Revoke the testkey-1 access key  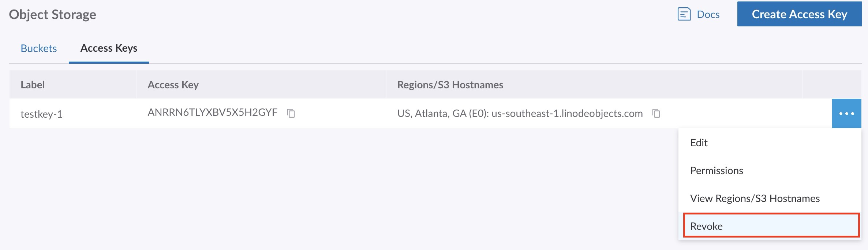point(706,226)
